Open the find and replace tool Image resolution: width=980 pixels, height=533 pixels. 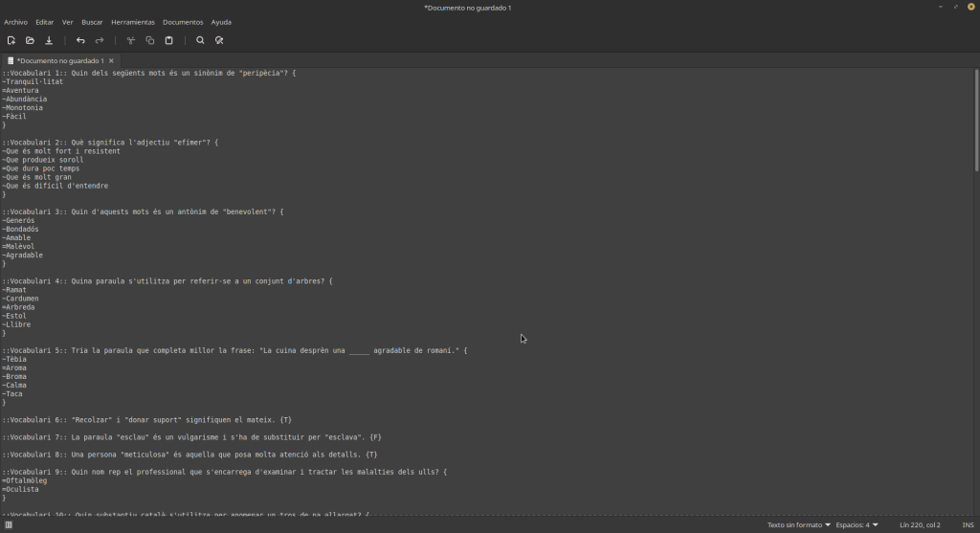point(219,40)
